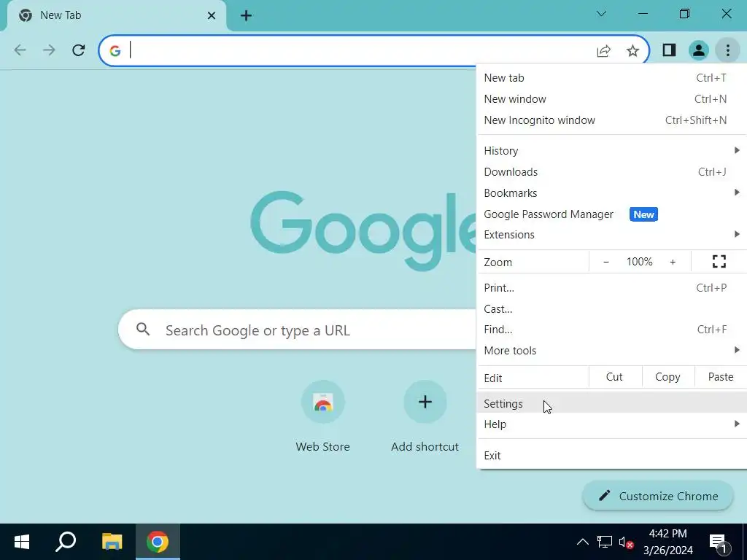Open Google Password Manager

612,214
